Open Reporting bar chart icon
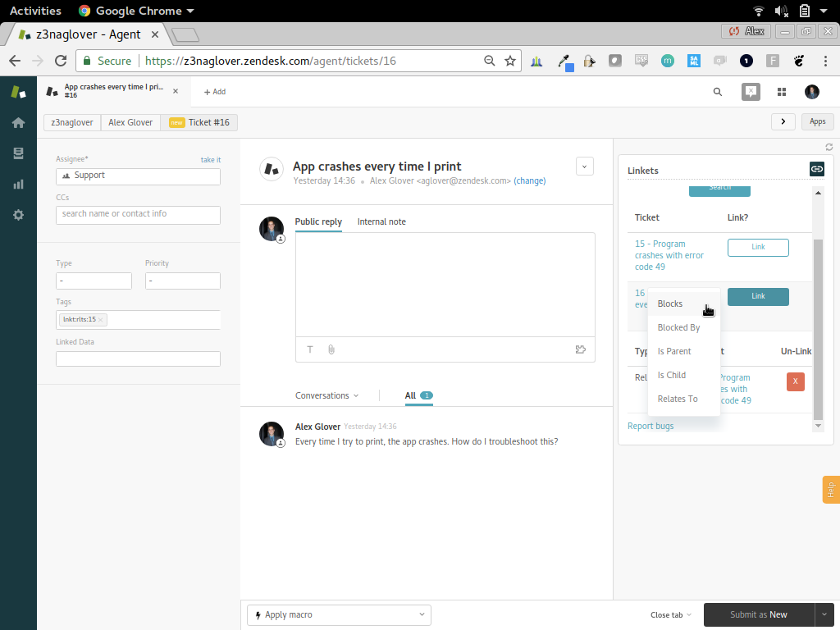 [x=18, y=184]
